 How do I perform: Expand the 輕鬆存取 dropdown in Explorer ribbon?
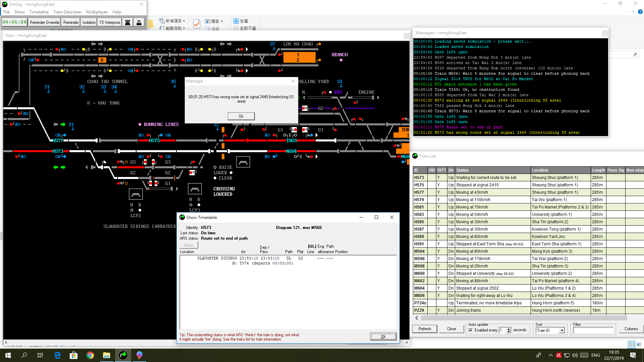[184, 28]
